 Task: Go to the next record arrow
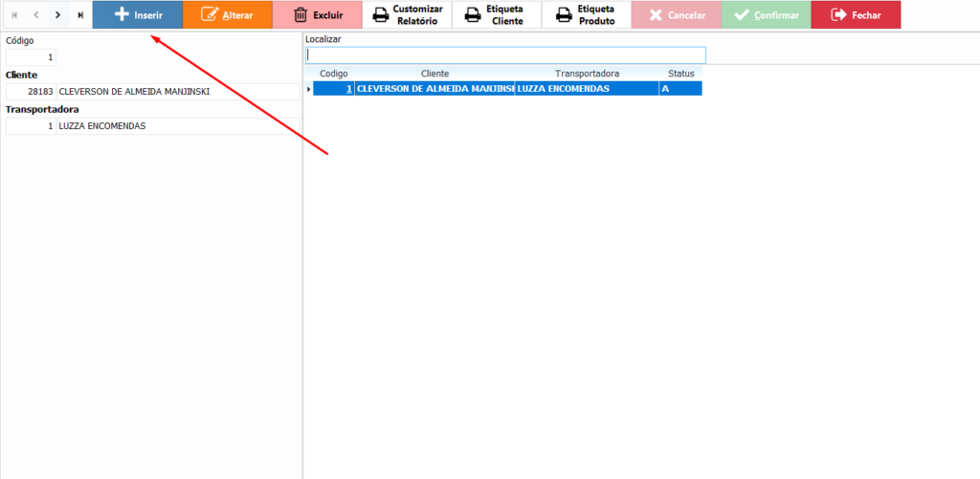point(57,15)
